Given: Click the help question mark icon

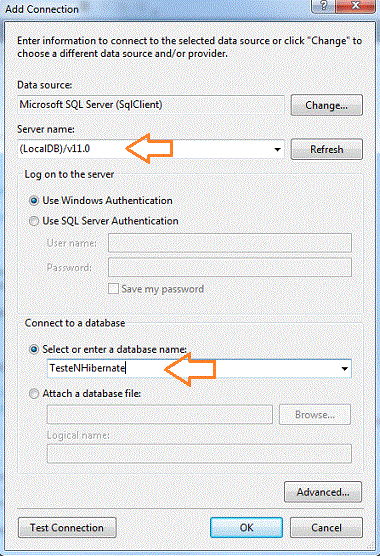Looking at the screenshot, I should pos(323,6).
